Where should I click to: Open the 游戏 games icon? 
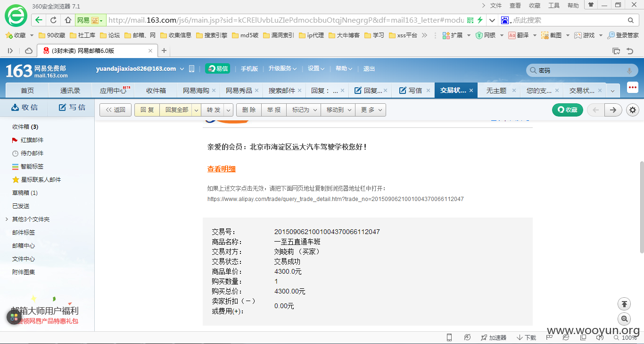[578, 35]
